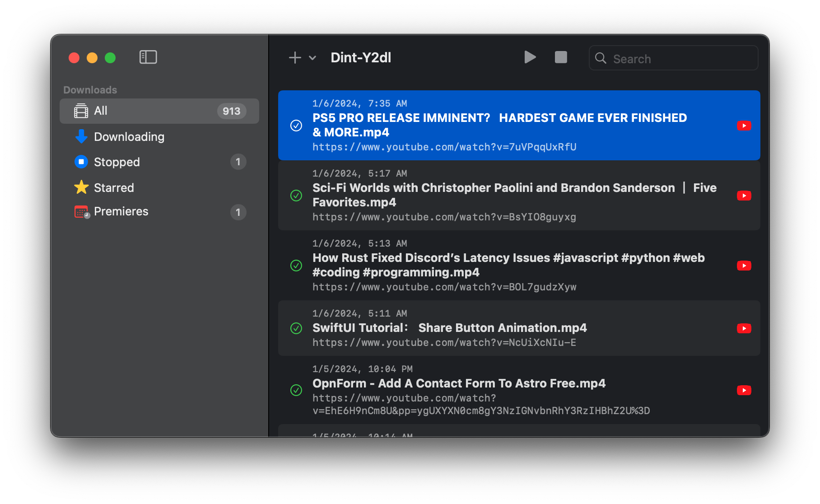Click the Dint-Y2dl window title
The width and height of the screenshot is (820, 504).
point(361,58)
